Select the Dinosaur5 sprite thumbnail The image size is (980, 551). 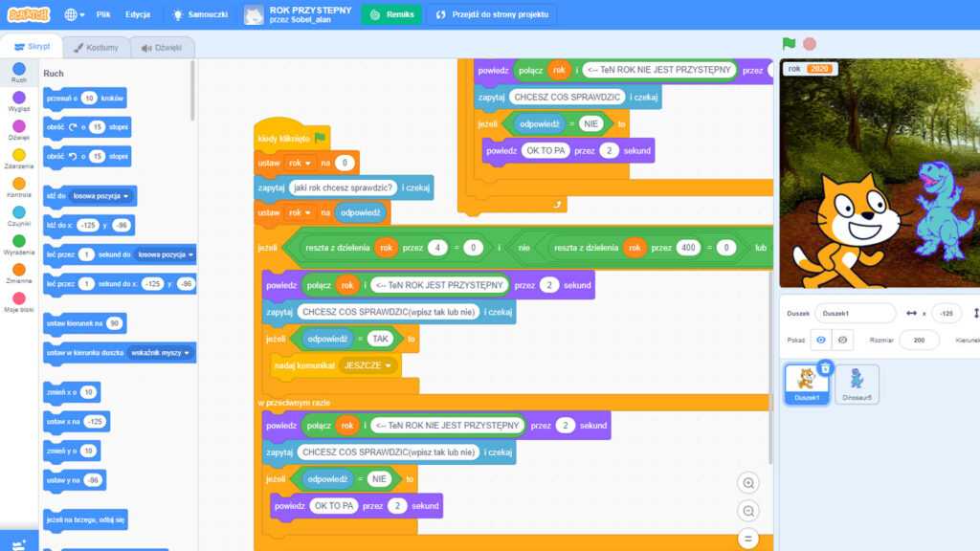tap(856, 384)
